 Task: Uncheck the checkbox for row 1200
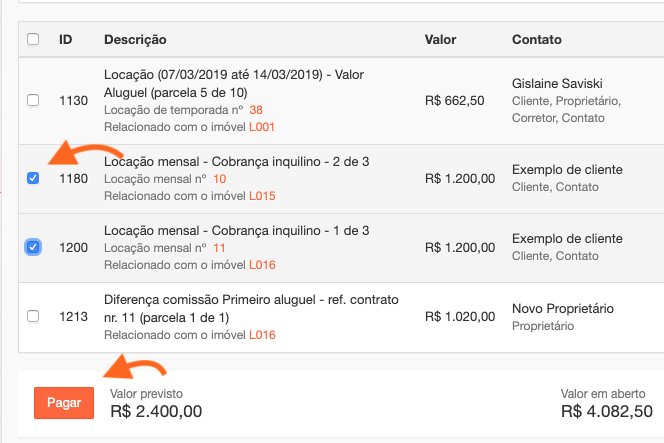pyautogui.click(x=33, y=247)
